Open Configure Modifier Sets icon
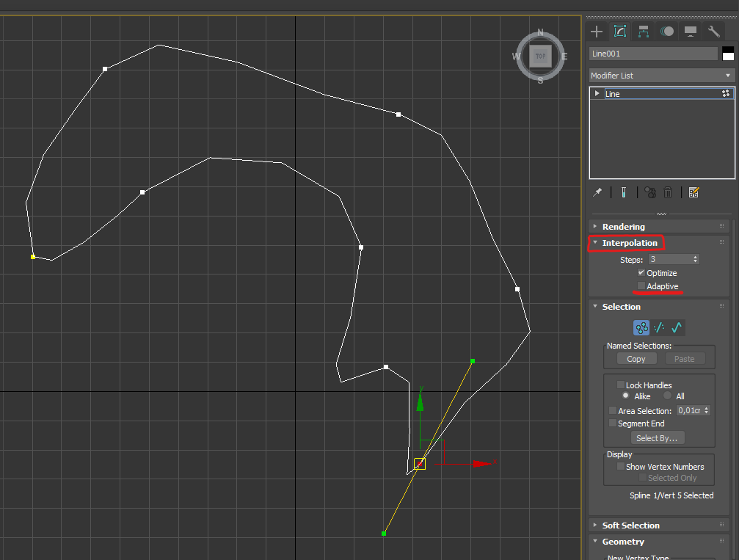Screen dimensions: 739x560 point(694,192)
